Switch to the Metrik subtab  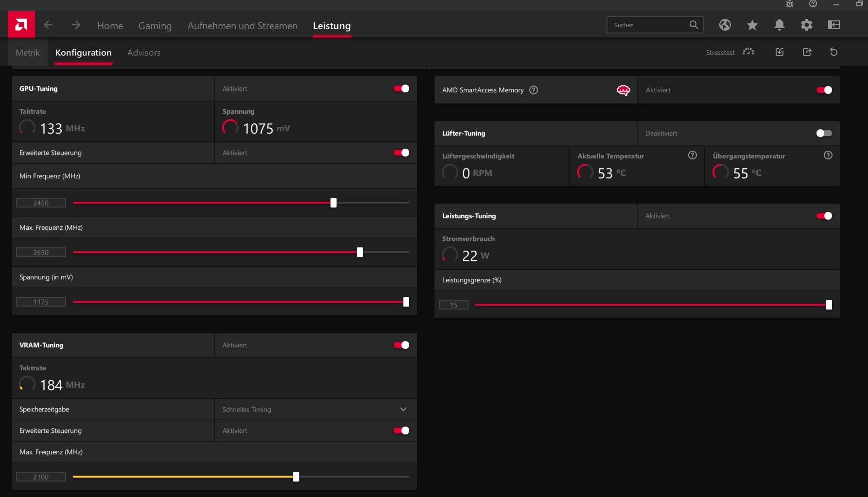(28, 52)
